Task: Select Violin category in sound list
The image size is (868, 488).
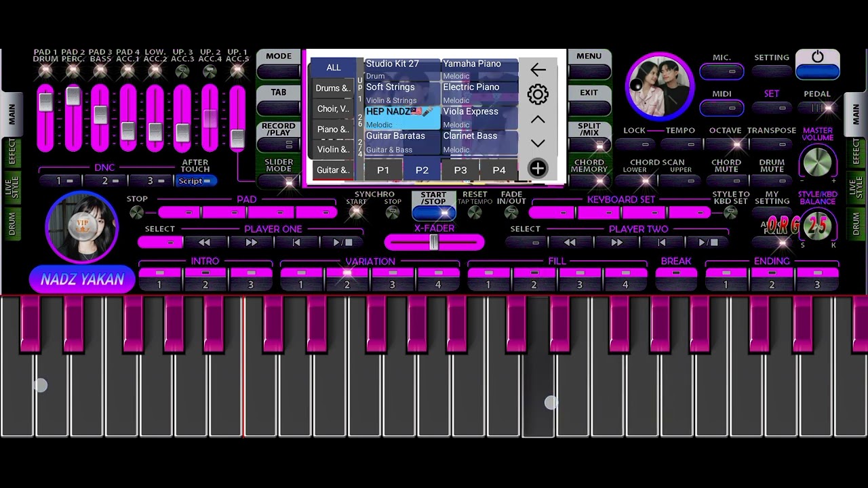Action: tap(333, 149)
